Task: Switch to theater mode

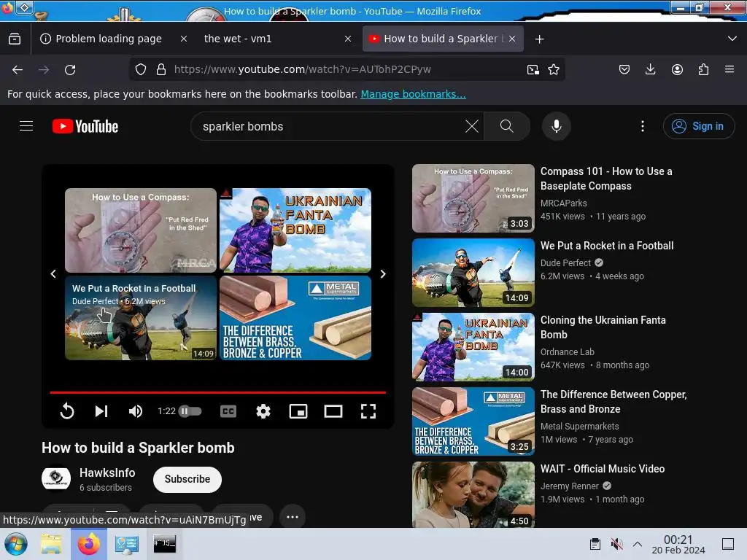Action: pyautogui.click(x=333, y=411)
